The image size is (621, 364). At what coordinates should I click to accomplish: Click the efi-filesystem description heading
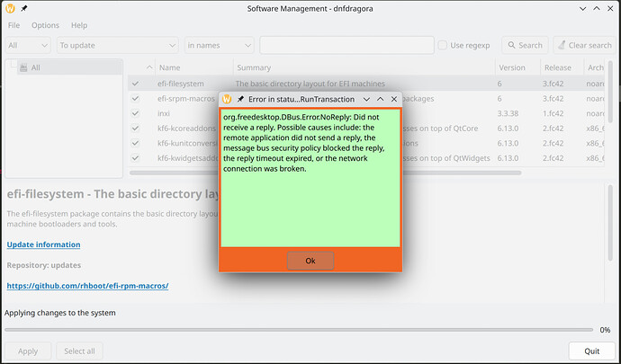[x=112, y=194]
